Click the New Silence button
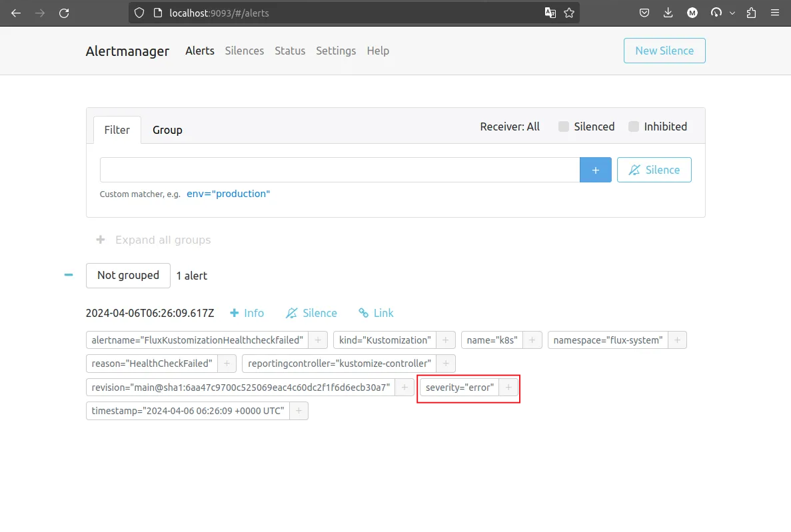Screen dimensions: 791x532 point(664,51)
